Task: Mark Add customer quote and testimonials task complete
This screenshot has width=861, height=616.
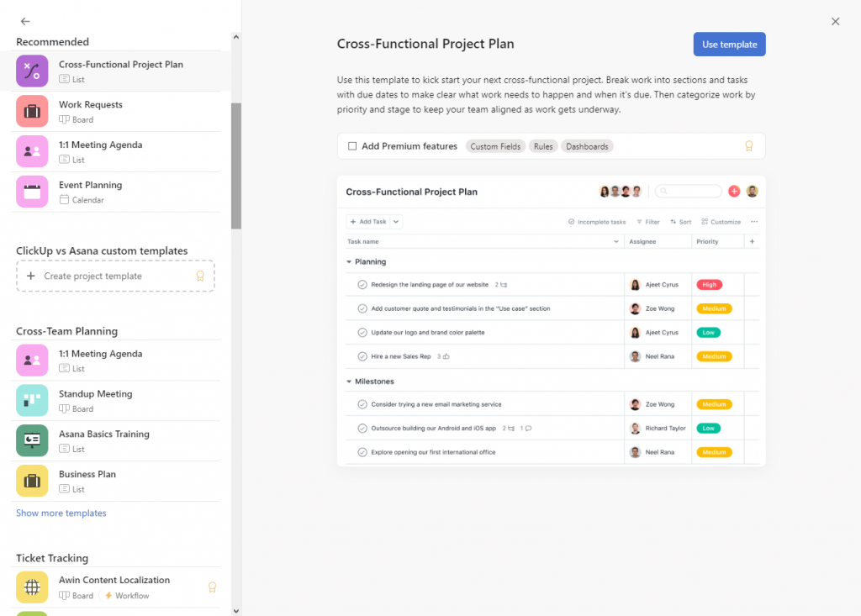Action: pos(362,308)
